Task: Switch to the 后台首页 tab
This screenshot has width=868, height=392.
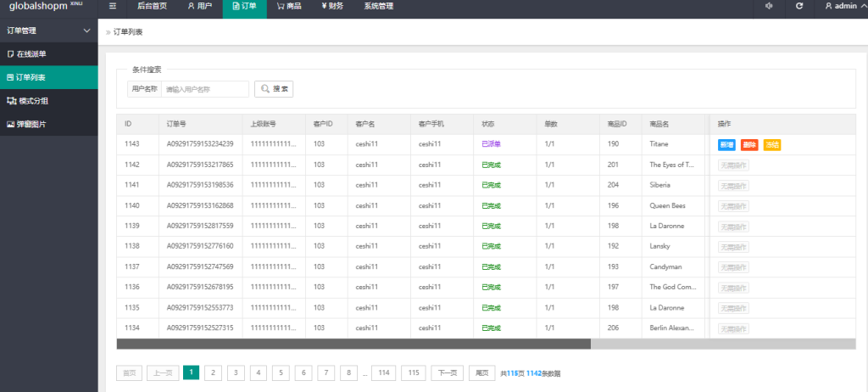Action: 152,6
